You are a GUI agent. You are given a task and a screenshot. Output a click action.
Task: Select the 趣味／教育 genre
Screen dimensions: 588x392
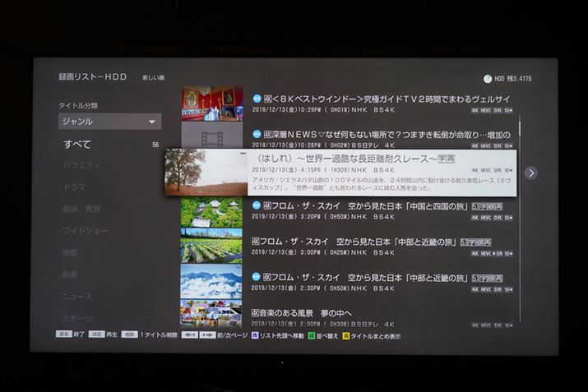pos(81,209)
